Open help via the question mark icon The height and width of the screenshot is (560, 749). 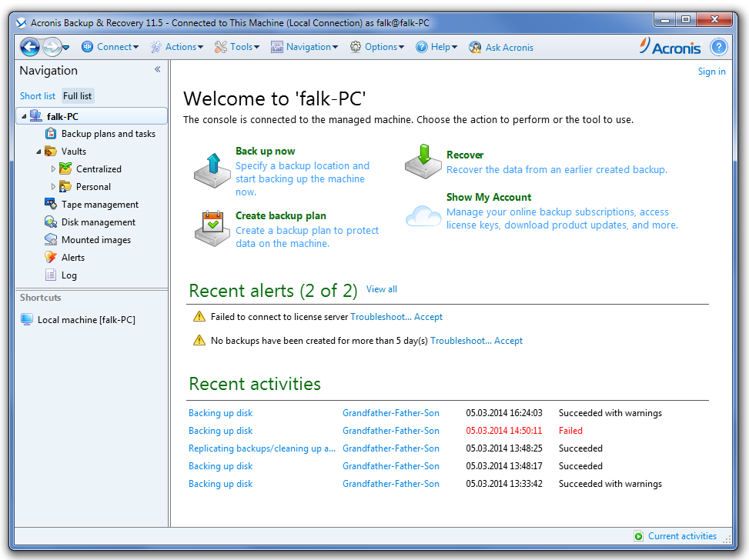click(x=718, y=47)
